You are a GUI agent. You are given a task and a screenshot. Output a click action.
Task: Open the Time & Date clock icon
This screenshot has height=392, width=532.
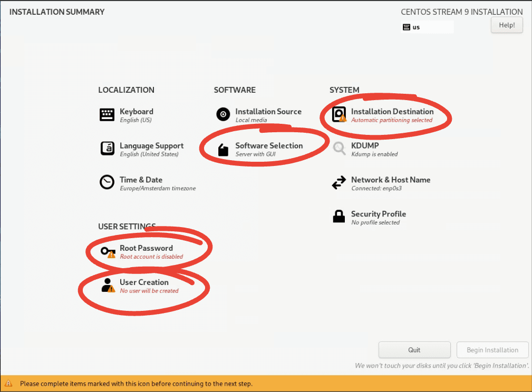click(107, 182)
